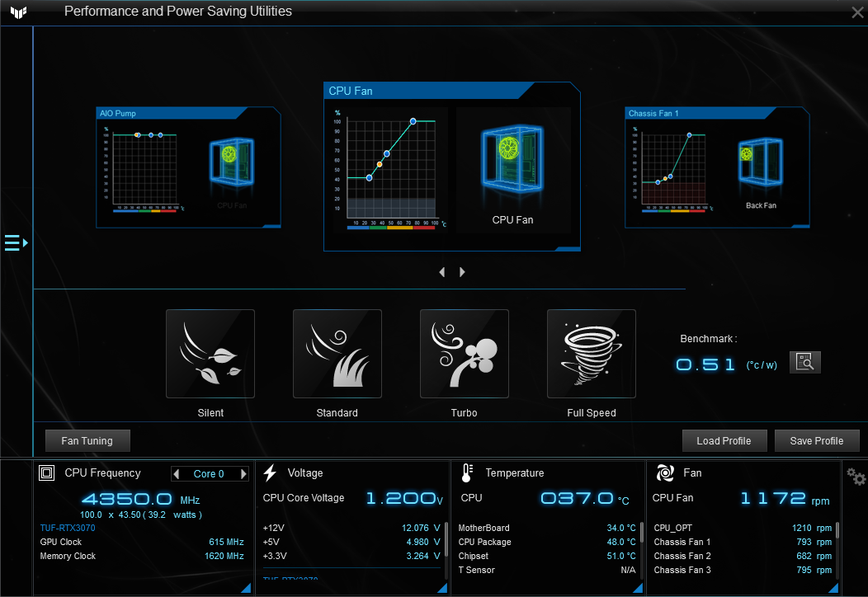Select the Standard fan mode icon
This screenshot has width=868, height=597.
click(x=337, y=354)
